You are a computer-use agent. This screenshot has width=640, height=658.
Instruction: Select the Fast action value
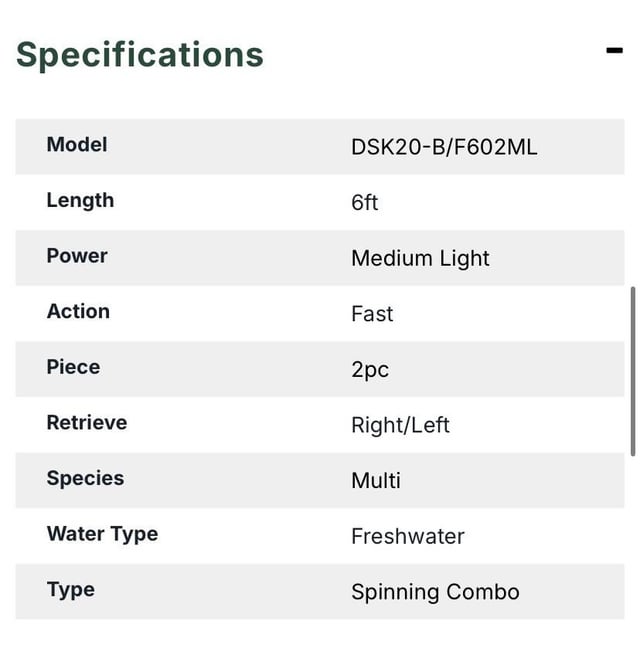point(372,314)
